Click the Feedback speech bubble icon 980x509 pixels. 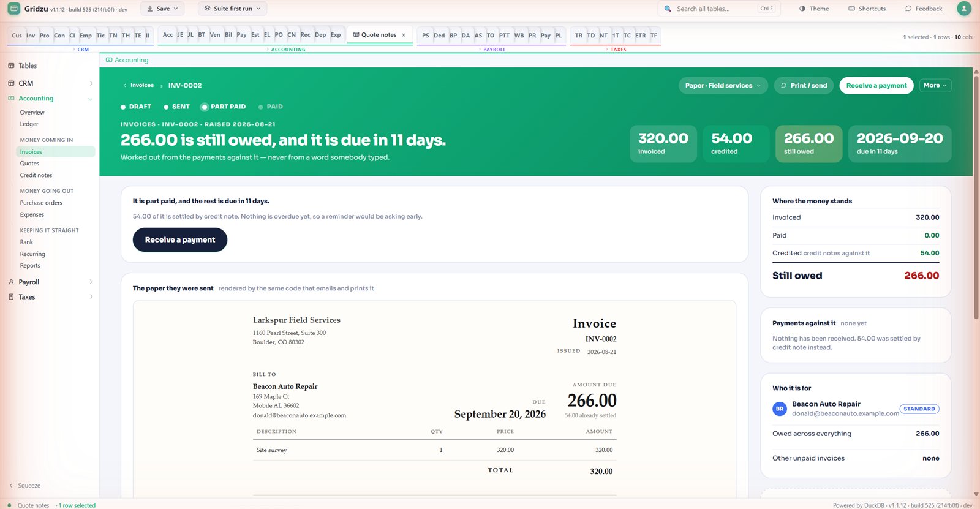(908, 9)
